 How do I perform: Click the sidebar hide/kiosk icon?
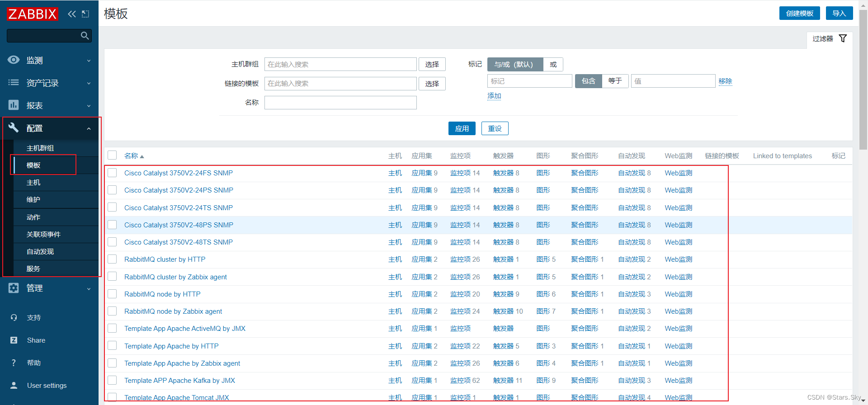(x=85, y=14)
